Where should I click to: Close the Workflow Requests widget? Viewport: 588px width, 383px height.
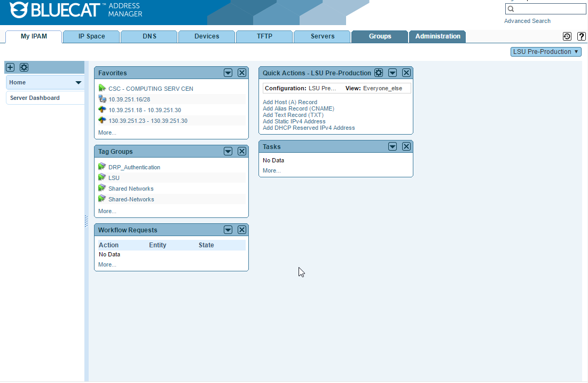(x=242, y=230)
